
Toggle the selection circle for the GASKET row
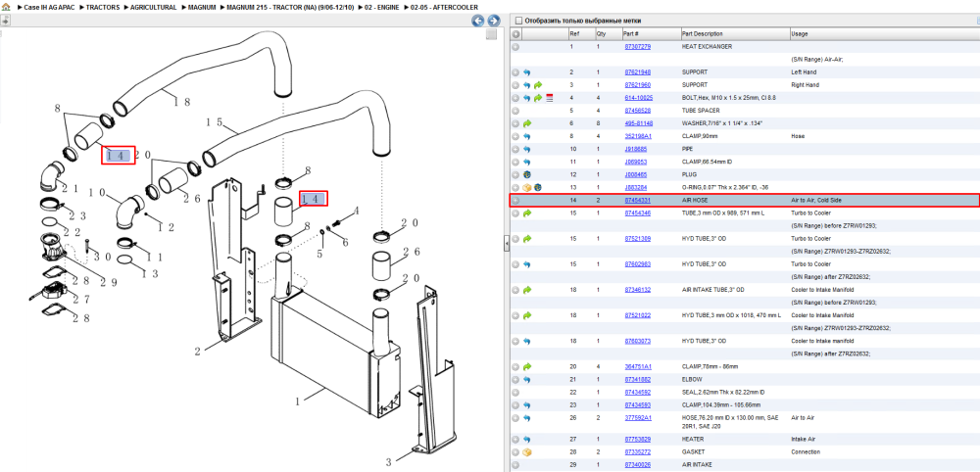click(515, 452)
